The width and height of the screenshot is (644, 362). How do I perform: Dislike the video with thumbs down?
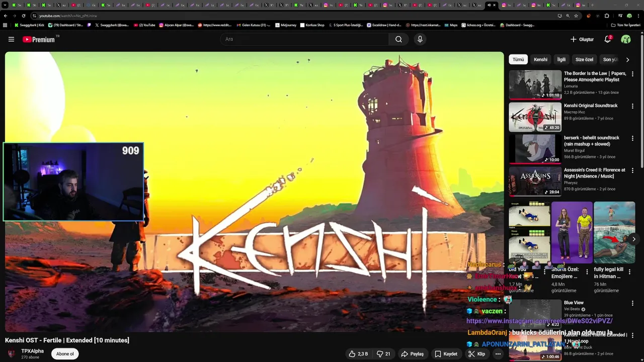(x=384, y=354)
